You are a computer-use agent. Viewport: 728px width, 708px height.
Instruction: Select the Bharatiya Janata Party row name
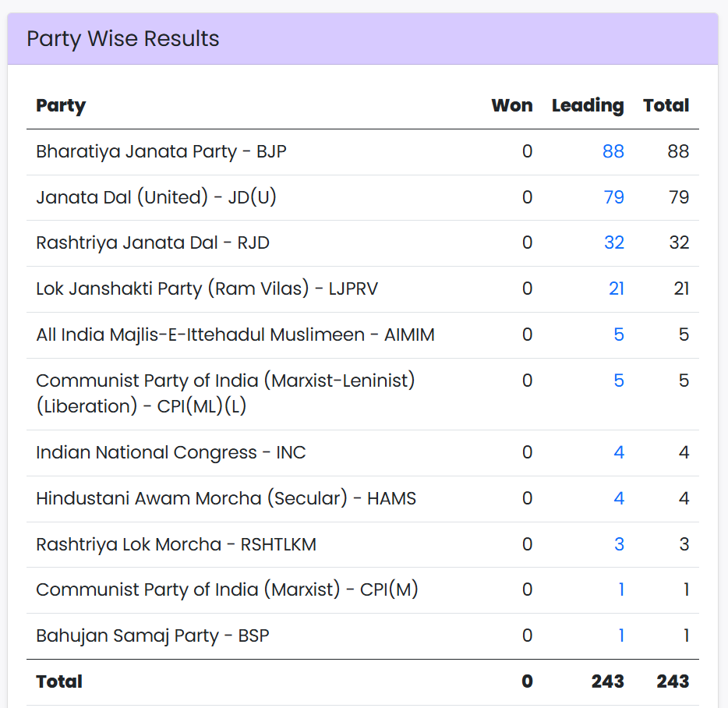pos(161,152)
